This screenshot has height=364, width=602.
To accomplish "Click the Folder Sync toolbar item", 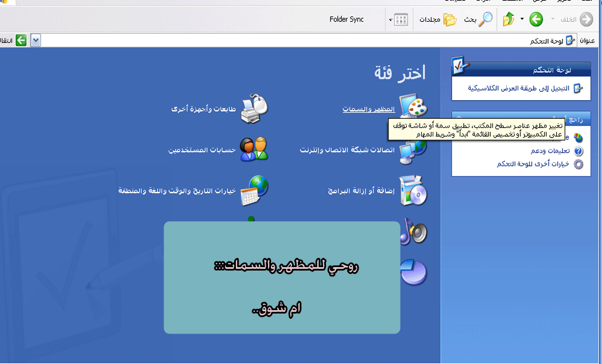I will [x=347, y=19].
